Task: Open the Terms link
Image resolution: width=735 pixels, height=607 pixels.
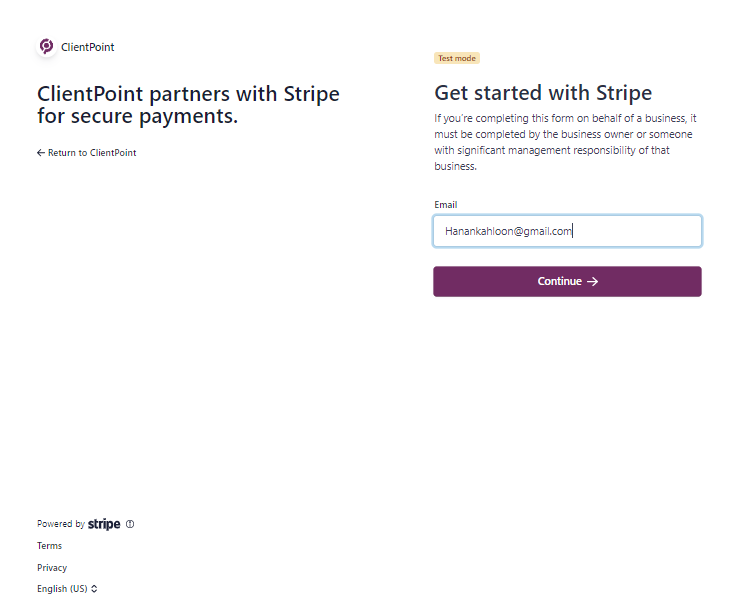Action: tap(49, 546)
